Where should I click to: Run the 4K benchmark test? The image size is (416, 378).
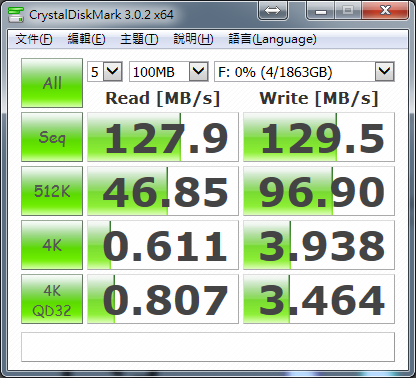(x=52, y=245)
